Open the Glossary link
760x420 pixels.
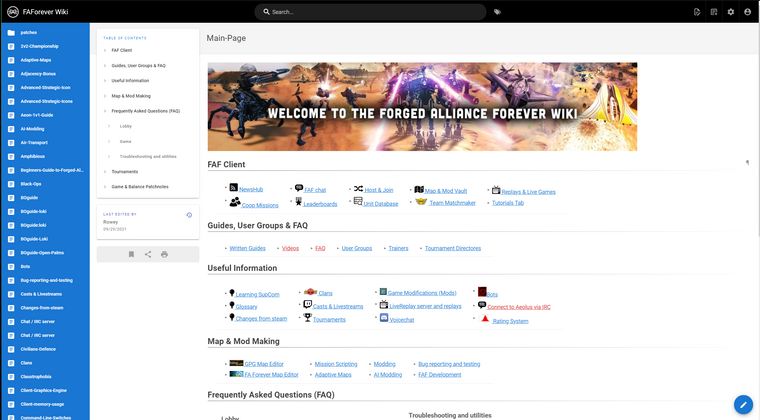coord(246,307)
